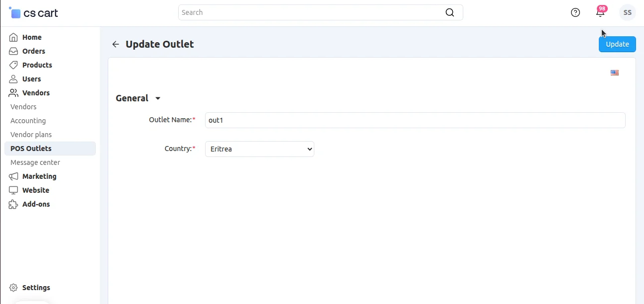Open the Products menu
644x304 pixels.
(37, 65)
